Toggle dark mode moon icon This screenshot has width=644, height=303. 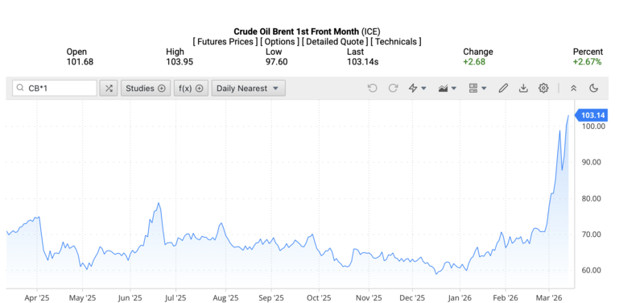coord(593,88)
